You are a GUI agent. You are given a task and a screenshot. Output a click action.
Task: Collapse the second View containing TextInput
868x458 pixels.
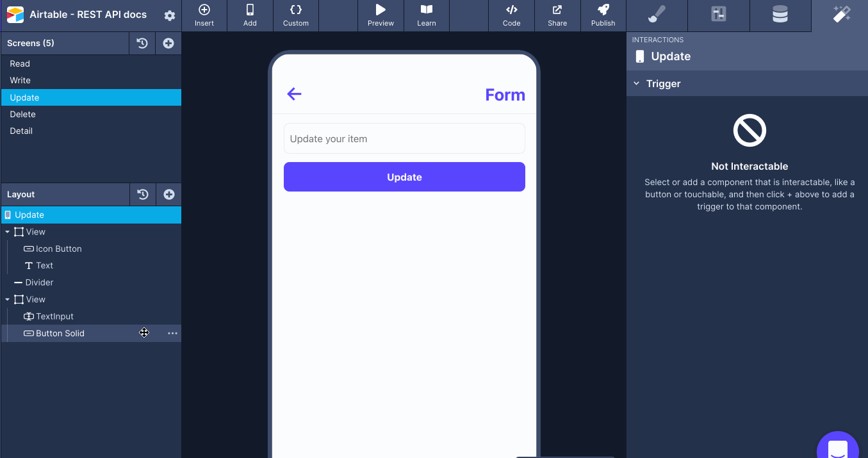coord(8,299)
